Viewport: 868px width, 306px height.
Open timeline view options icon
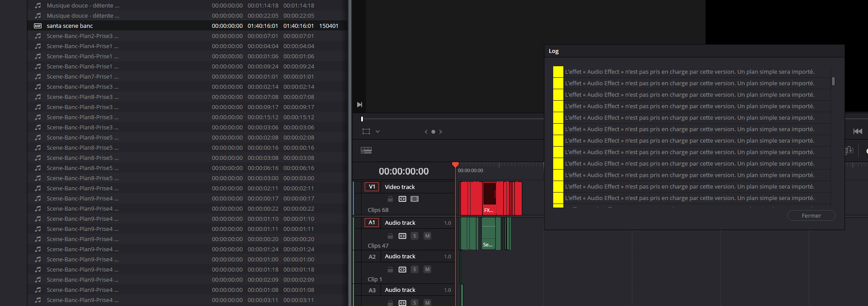pyautogui.click(x=366, y=151)
